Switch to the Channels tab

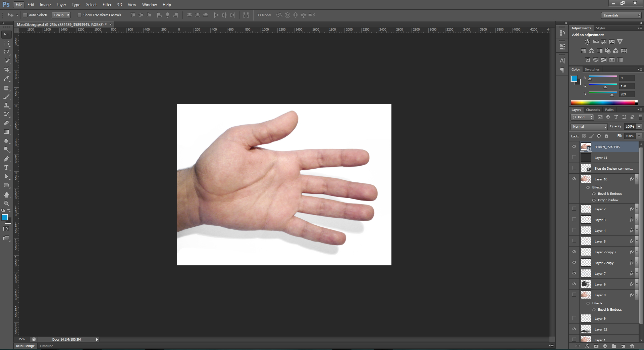tap(593, 110)
